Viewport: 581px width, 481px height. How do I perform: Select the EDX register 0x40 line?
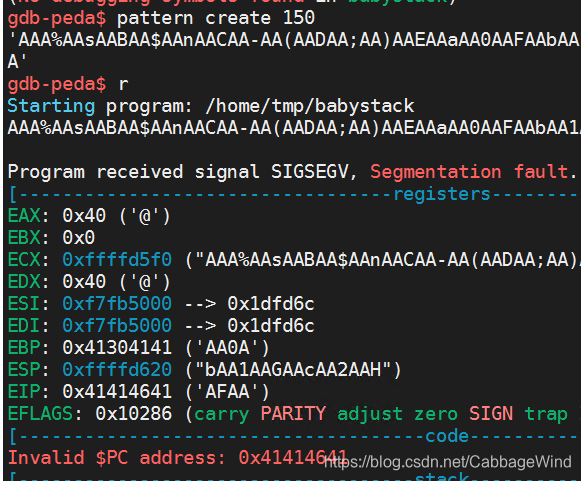coord(89,282)
